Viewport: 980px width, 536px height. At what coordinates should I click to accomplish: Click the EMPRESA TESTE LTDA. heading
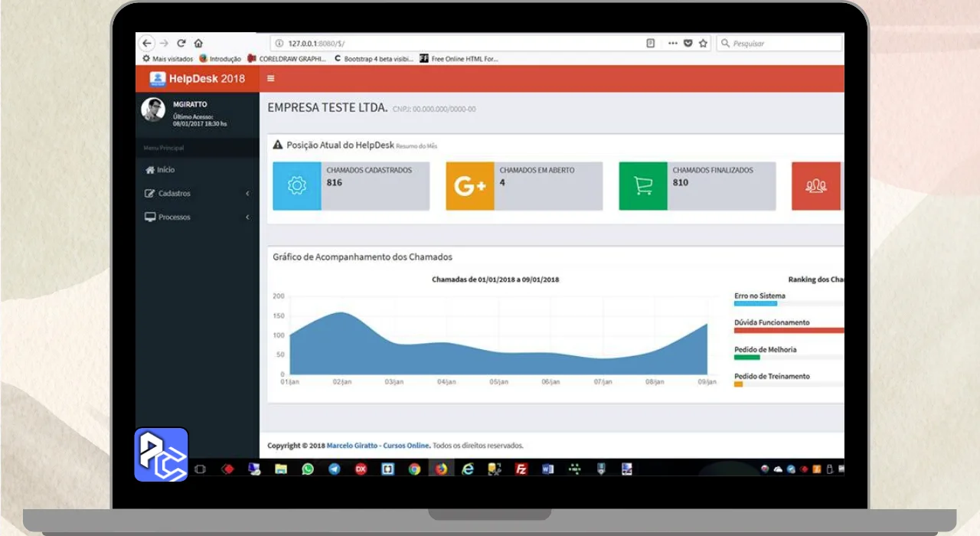tap(328, 108)
